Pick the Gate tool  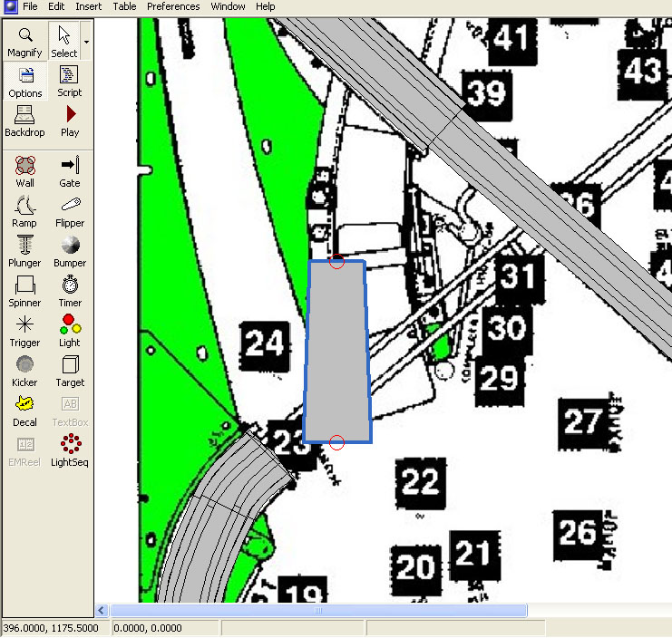(x=70, y=171)
